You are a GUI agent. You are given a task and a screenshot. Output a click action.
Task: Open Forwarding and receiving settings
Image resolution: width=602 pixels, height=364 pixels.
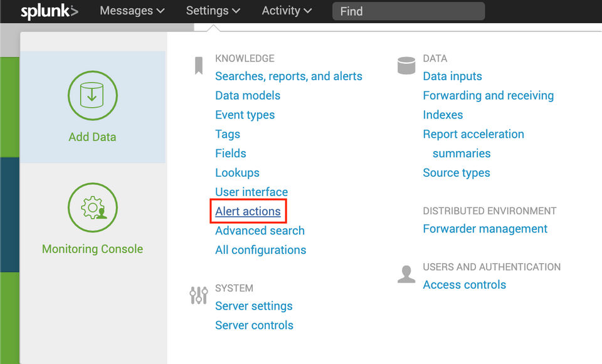[488, 96]
